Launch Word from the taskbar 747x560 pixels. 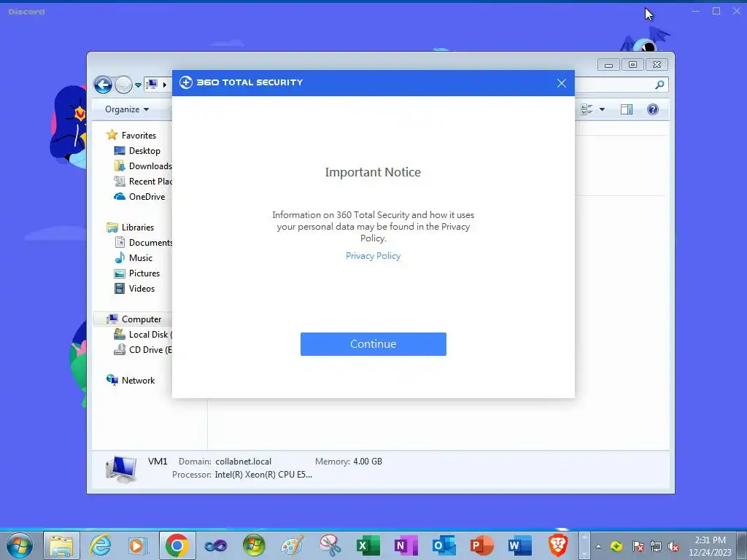(x=519, y=545)
